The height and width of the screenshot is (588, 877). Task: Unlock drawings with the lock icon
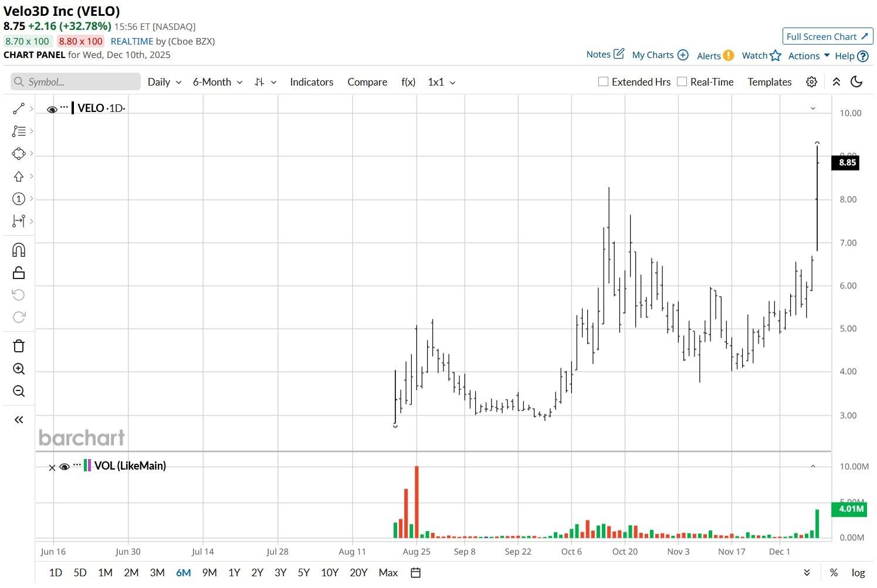coord(18,271)
